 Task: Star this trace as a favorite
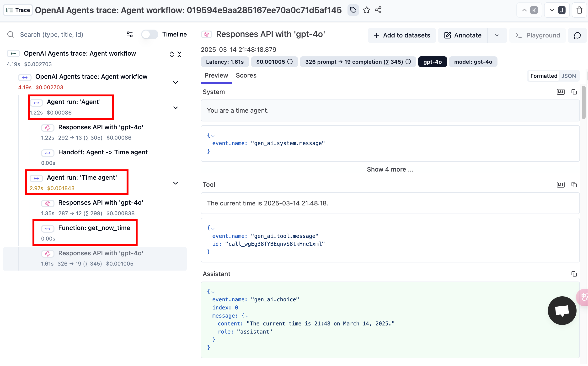click(x=366, y=10)
